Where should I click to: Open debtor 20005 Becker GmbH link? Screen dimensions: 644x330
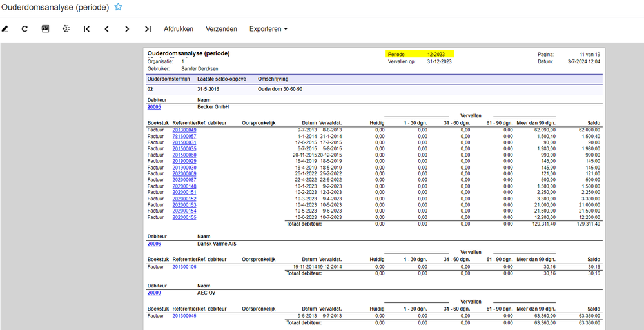(154, 107)
